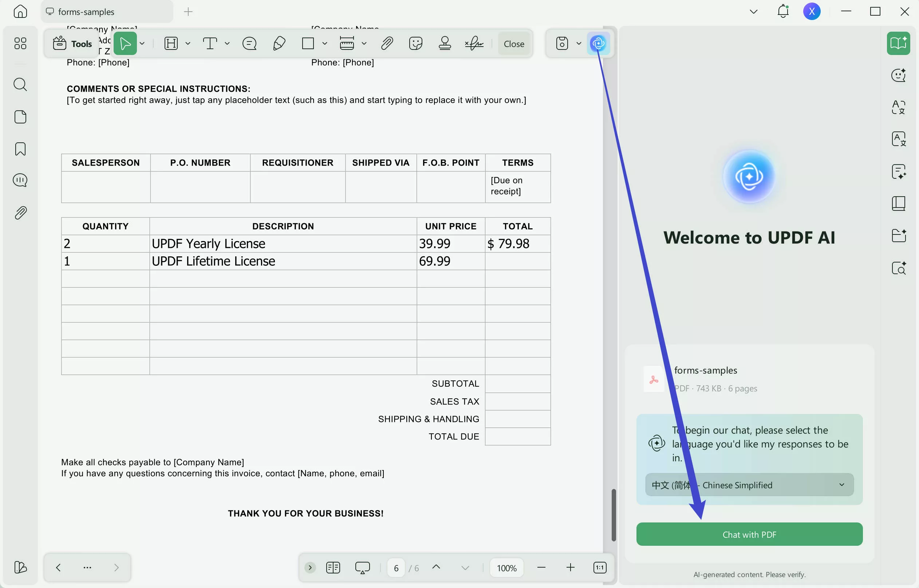Select the comment note tool
The height and width of the screenshot is (588, 919).
[x=249, y=44]
